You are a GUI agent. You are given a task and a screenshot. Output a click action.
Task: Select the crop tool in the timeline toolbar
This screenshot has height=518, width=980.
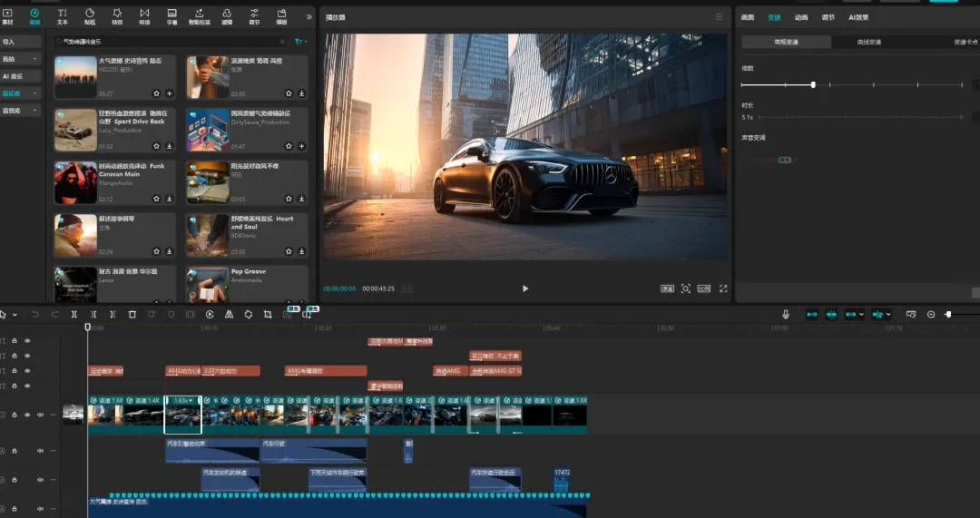[x=268, y=314]
